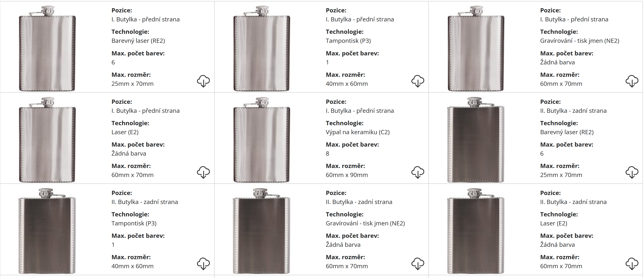Download template for Výpal na keramiku (C2)
644x278 pixels.
coord(418,172)
